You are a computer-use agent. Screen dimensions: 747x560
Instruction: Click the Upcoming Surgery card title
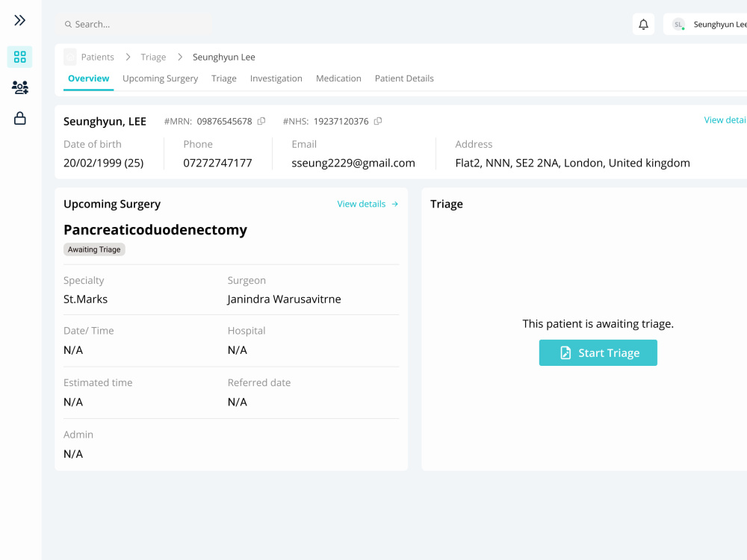click(112, 204)
